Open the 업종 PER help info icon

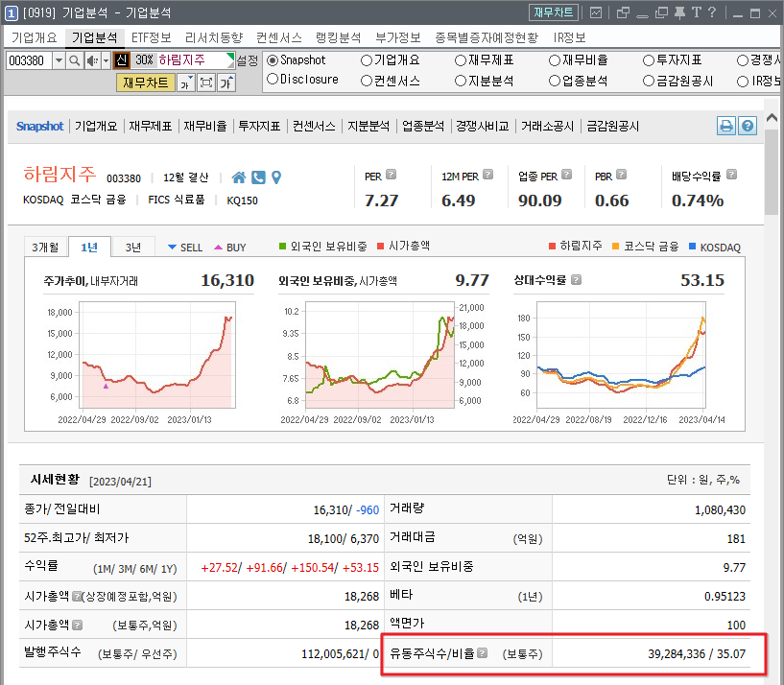566,175
